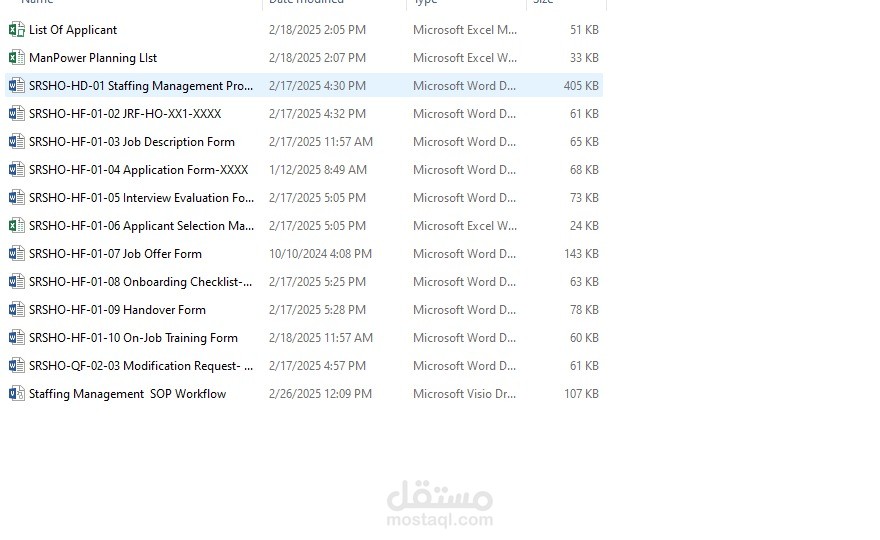Click the Word icon for Application Form-XXXX

16,170
